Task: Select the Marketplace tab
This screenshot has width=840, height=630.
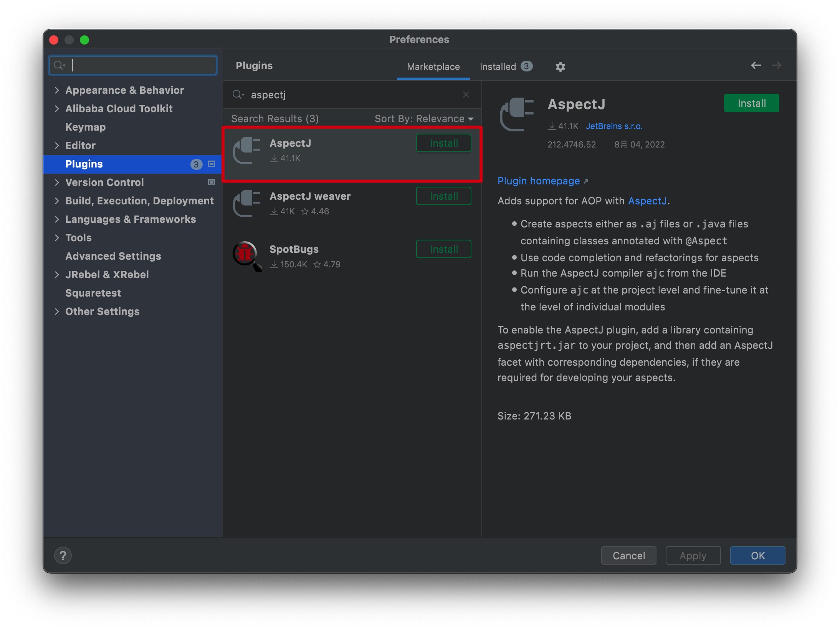Action: pos(433,66)
